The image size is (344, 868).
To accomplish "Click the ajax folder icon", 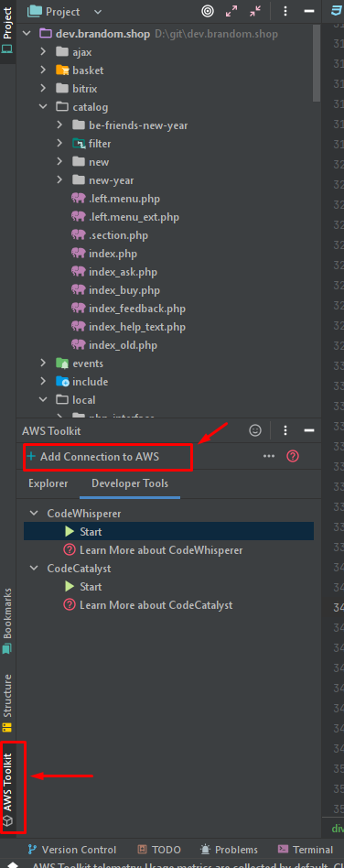I will (x=62, y=52).
